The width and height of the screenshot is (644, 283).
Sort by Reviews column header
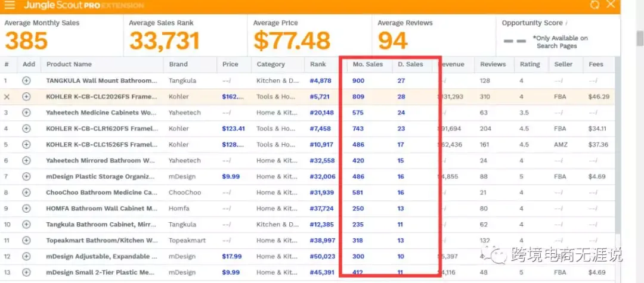[493, 64]
